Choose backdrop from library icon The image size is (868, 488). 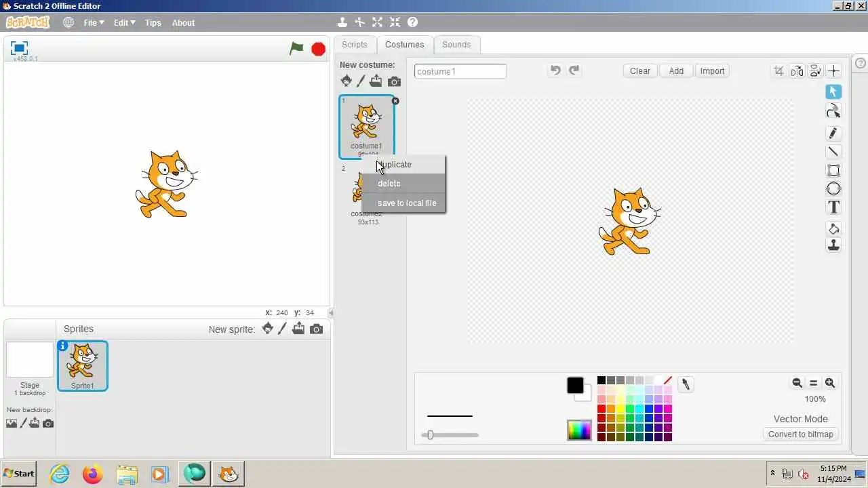click(12, 423)
